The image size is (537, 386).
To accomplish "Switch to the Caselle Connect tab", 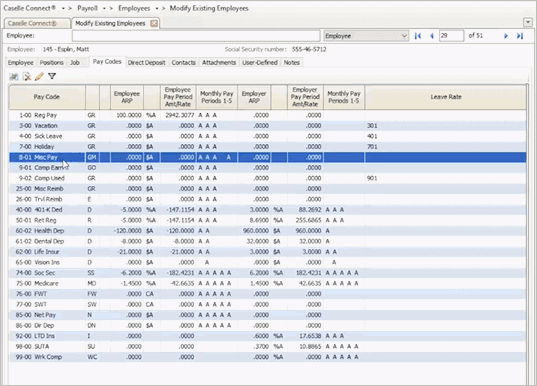I will pyautogui.click(x=37, y=23).
